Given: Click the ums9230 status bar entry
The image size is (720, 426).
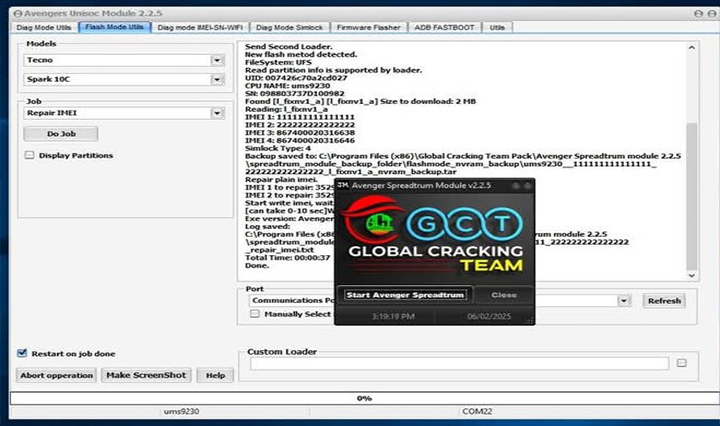Looking at the screenshot, I should coord(181,411).
